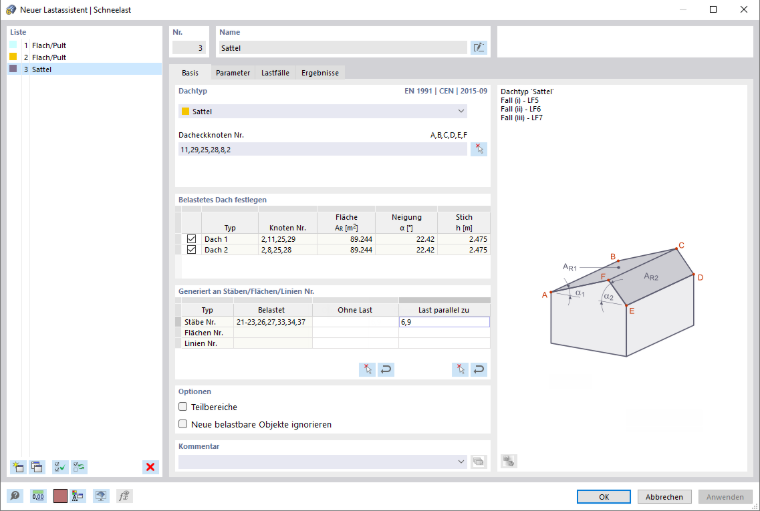Click the Neigung column header
The image size is (760, 511).
click(x=406, y=223)
